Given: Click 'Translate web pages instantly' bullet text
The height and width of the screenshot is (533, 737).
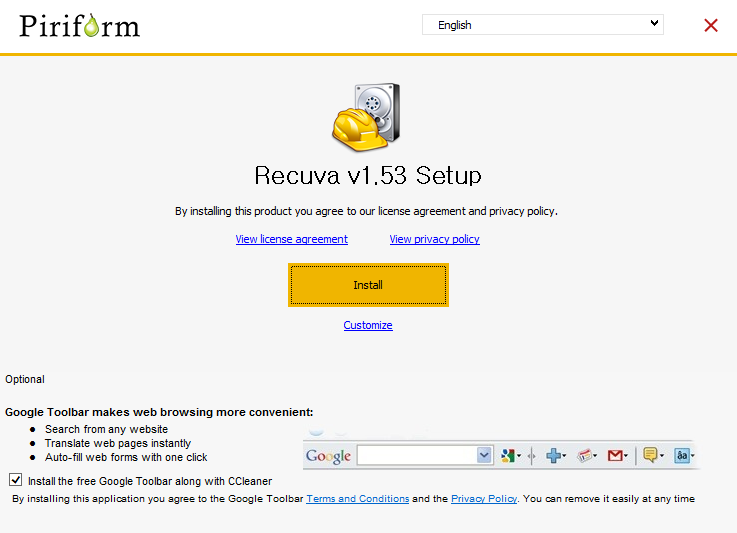Looking at the screenshot, I should tap(118, 443).
